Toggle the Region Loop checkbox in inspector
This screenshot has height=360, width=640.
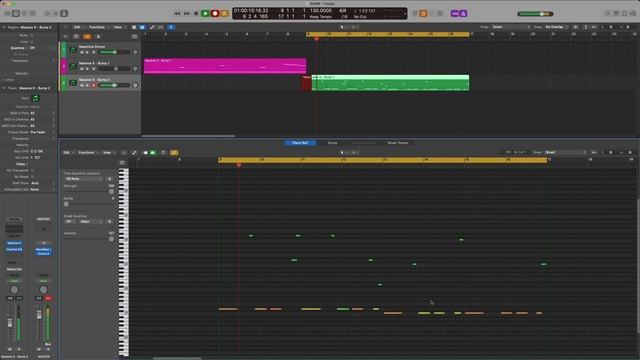(x=32, y=42)
